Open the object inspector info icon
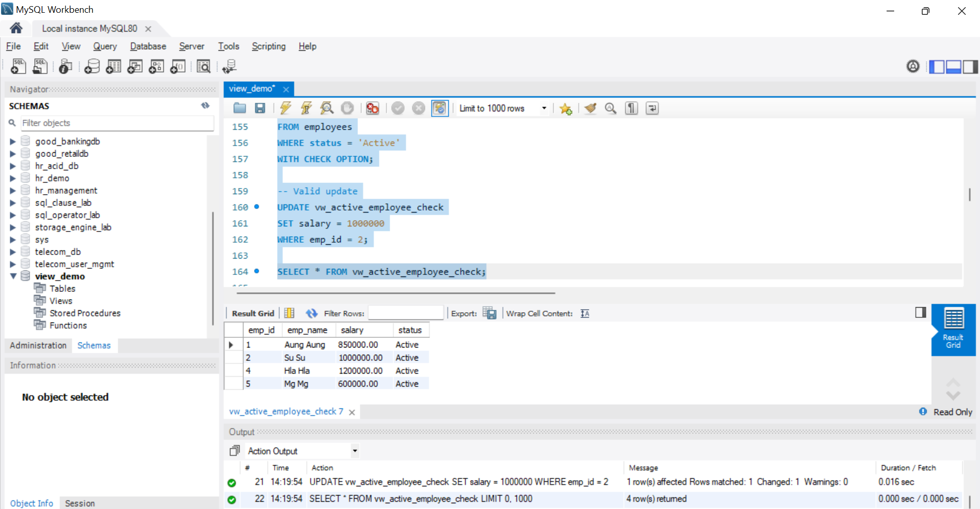This screenshot has width=980, height=509. [x=65, y=66]
